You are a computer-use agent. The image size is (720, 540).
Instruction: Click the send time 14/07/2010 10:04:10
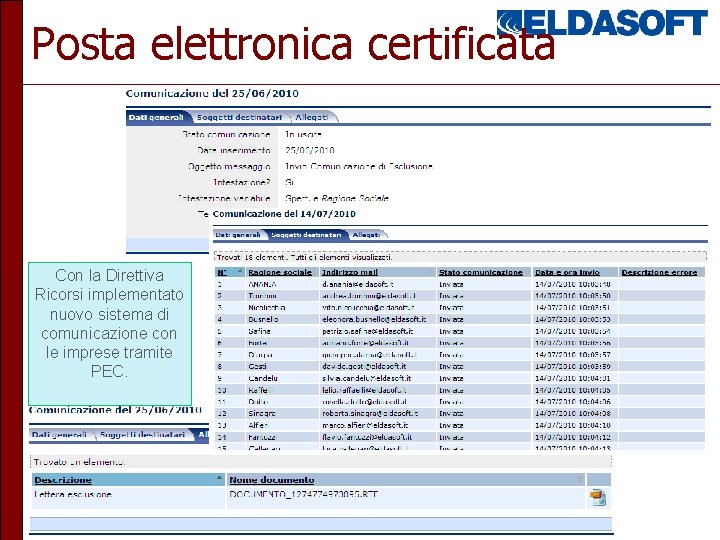click(573, 425)
